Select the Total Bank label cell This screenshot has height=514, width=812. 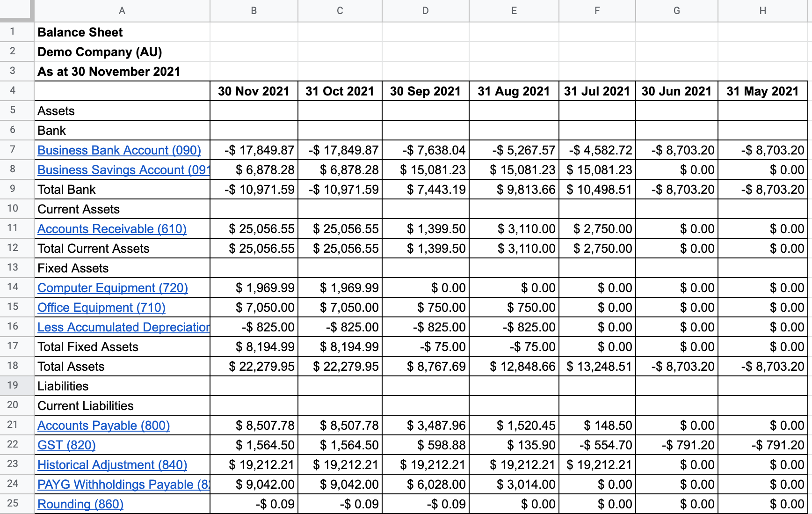point(122,190)
